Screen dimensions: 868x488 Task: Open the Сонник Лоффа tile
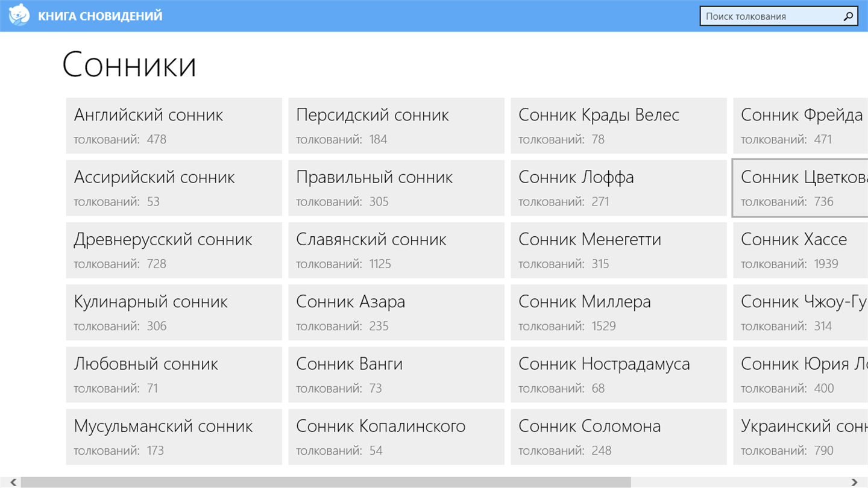pos(618,188)
